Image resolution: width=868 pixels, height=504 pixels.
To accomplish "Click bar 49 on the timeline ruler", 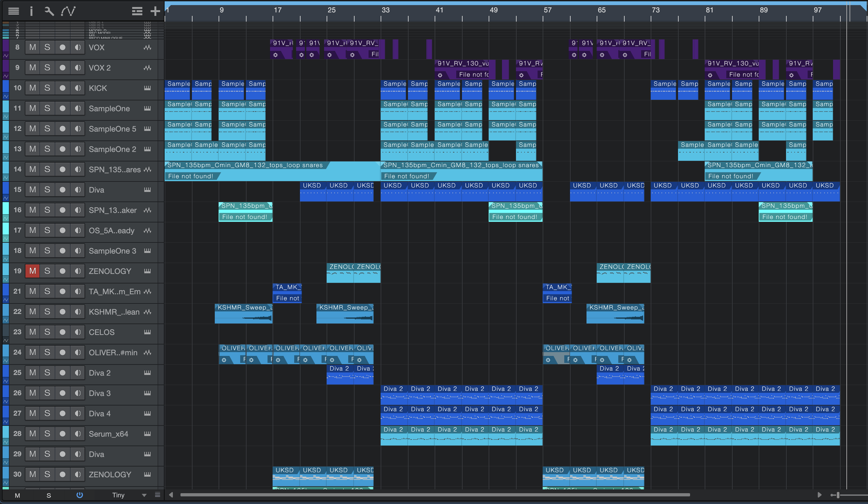I will (x=493, y=10).
